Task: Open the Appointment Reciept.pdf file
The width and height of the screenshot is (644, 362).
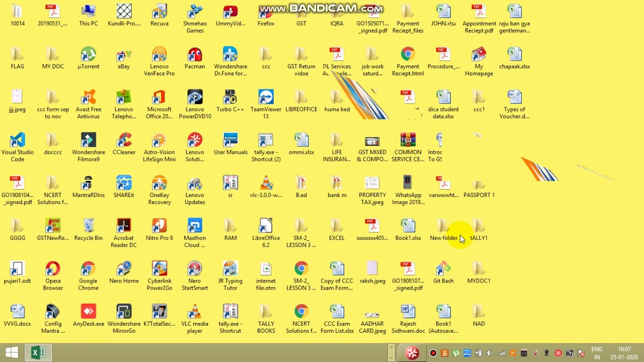Action: coord(479,19)
